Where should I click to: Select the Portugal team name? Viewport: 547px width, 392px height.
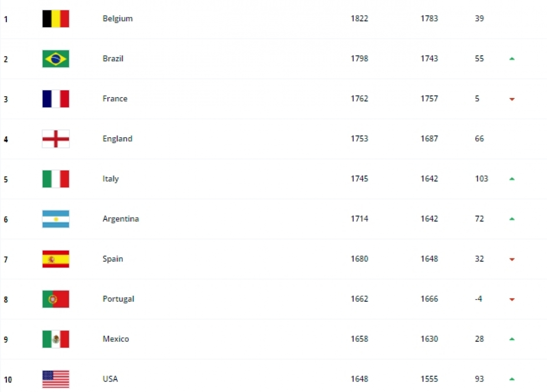[119, 299]
